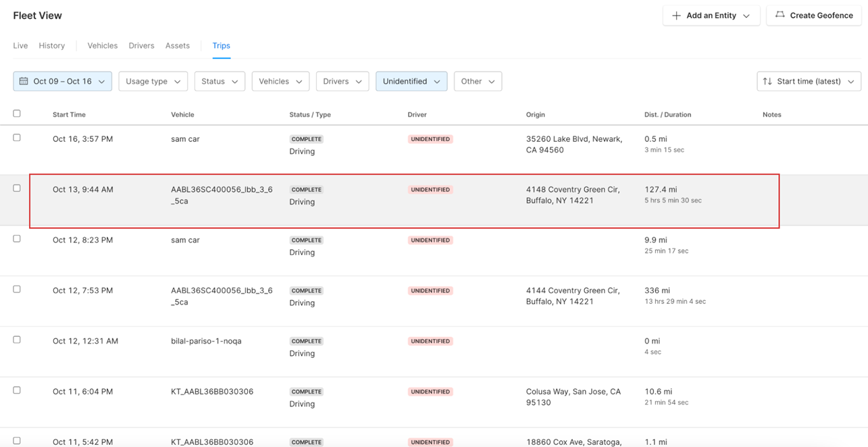Click the chevron on Add an Entity

click(746, 16)
